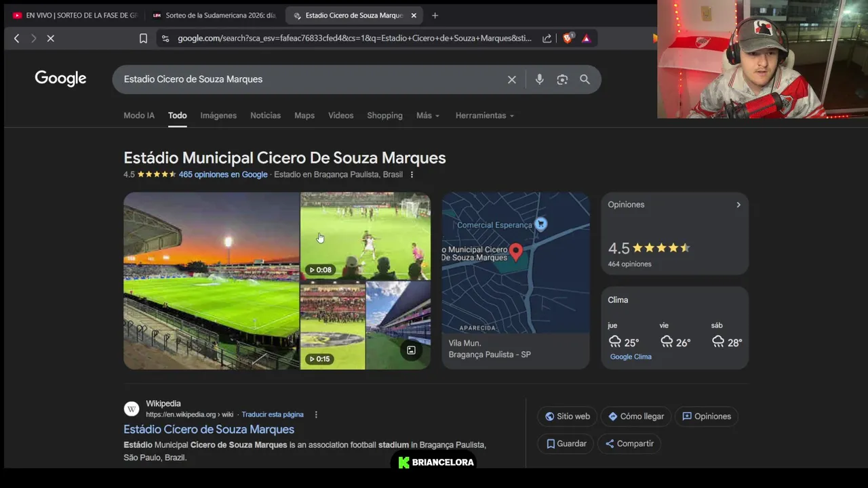Submit search using magnifying glass icon
This screenshot has height=488, width=868.
coord(585,79)
